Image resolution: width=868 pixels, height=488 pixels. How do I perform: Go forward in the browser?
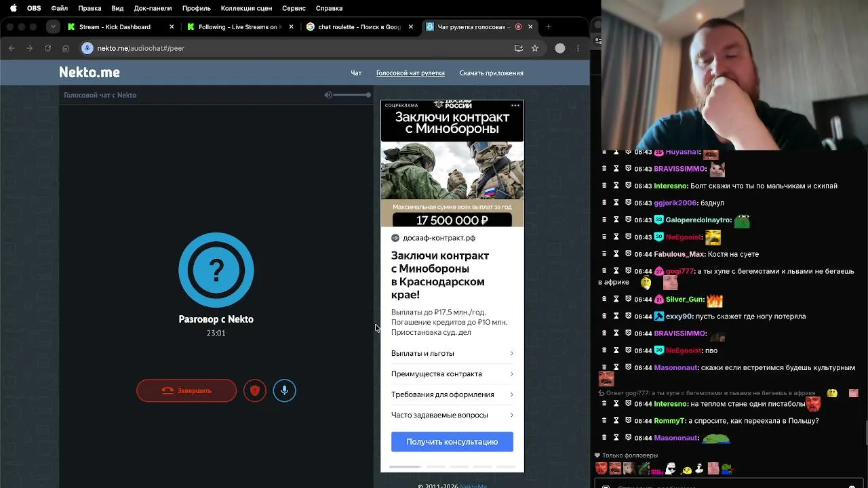coord(29,48)
